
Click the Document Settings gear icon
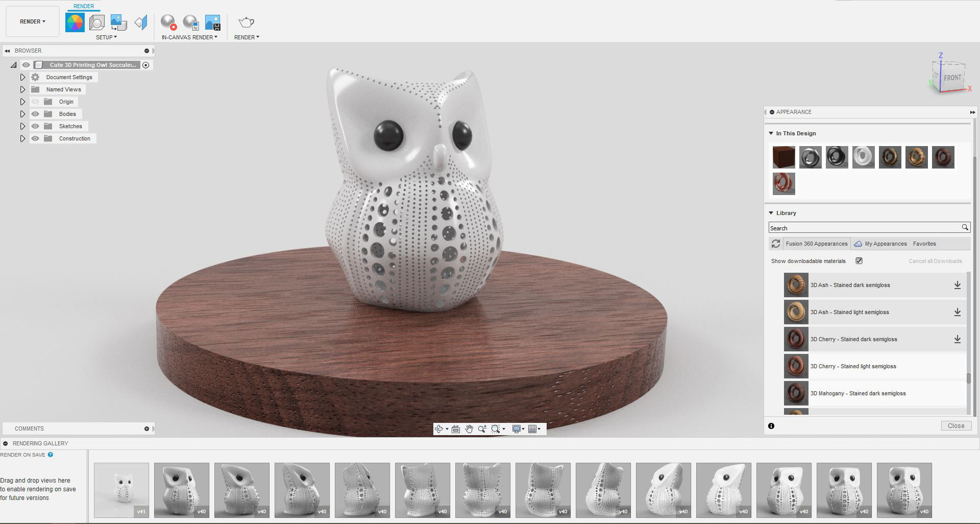[35, 77]
